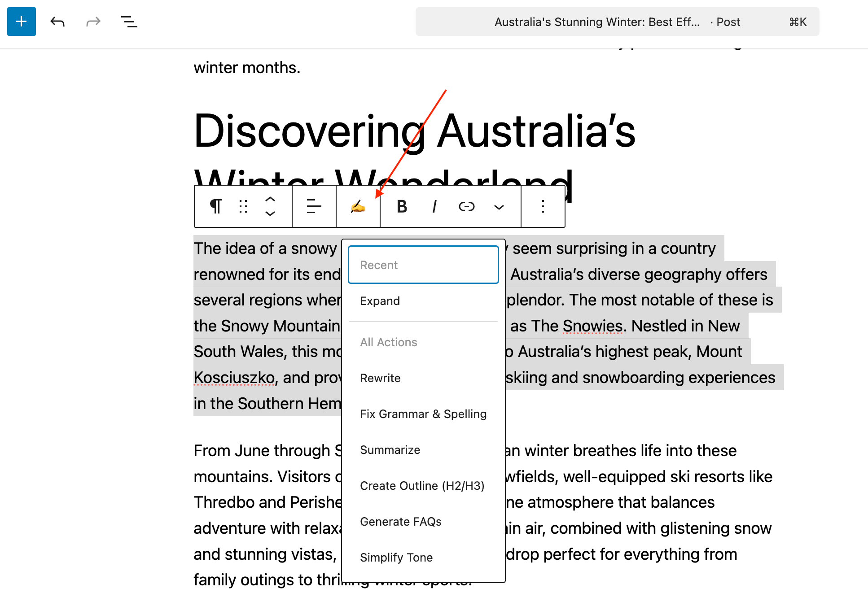The height and width of the screenshot is (610, 868).
Task: Click the insert link icon
Action: pos(466,206)
